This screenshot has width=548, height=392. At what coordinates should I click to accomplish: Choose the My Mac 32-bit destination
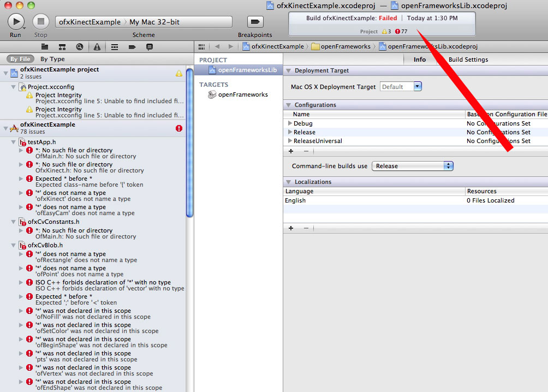[154, 22]
